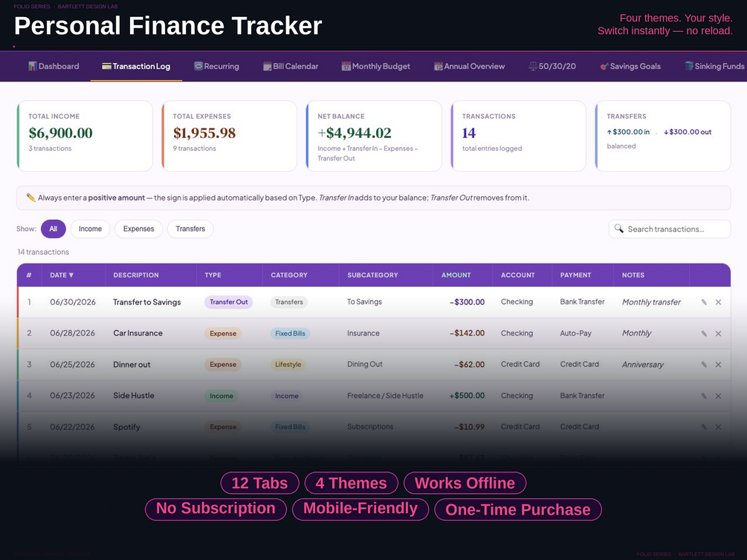
Task: Open the Monthly Budget tab
Action: 376,66
